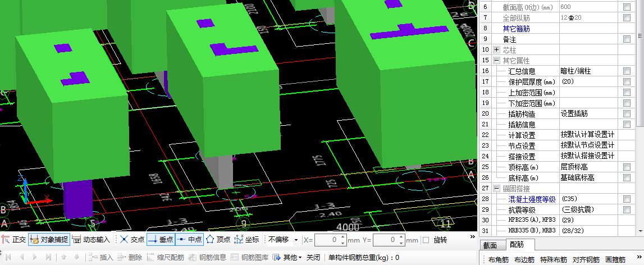
Task: Select the 按默认节点设置计 value cell
Action: coord(590,146)
